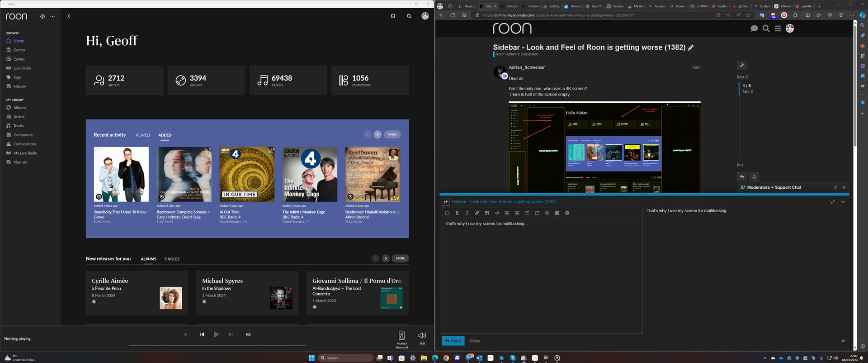Skip to the next track
The width and height of the screenshot is (868, 363).
[231, 334]
